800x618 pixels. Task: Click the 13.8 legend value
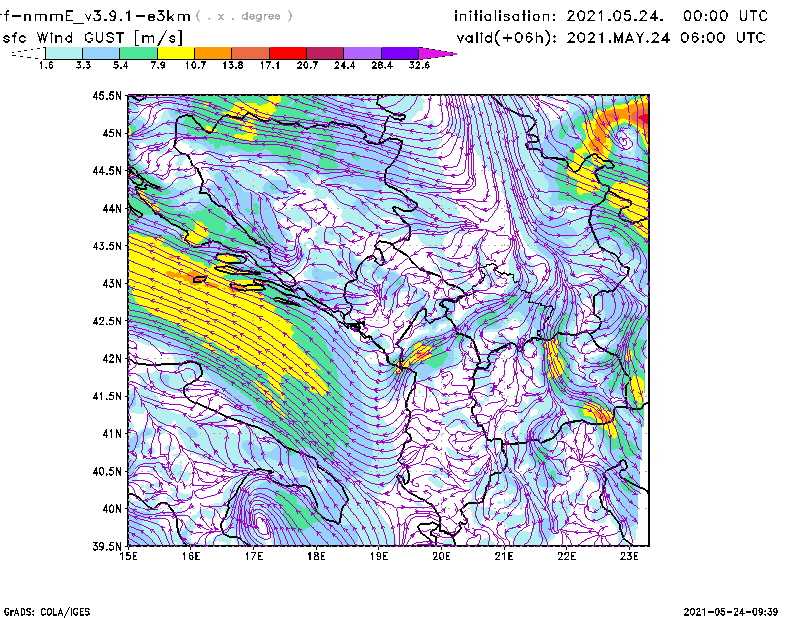232,65
